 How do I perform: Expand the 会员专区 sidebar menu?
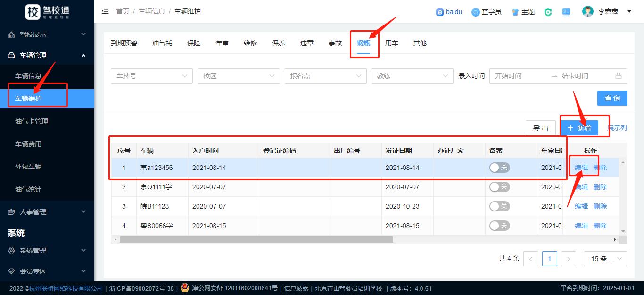83,271
